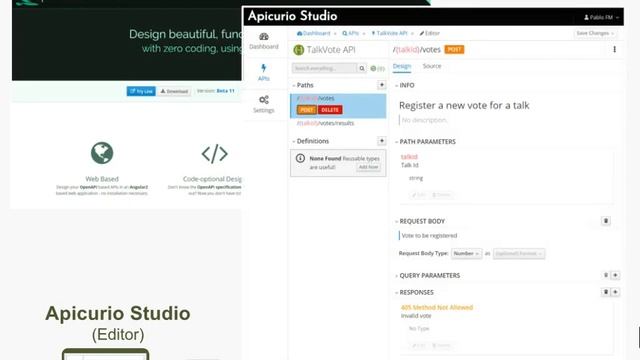Open Settings gears in the sidebar
This screenshot has height=360, width=640.
point(264,104)
